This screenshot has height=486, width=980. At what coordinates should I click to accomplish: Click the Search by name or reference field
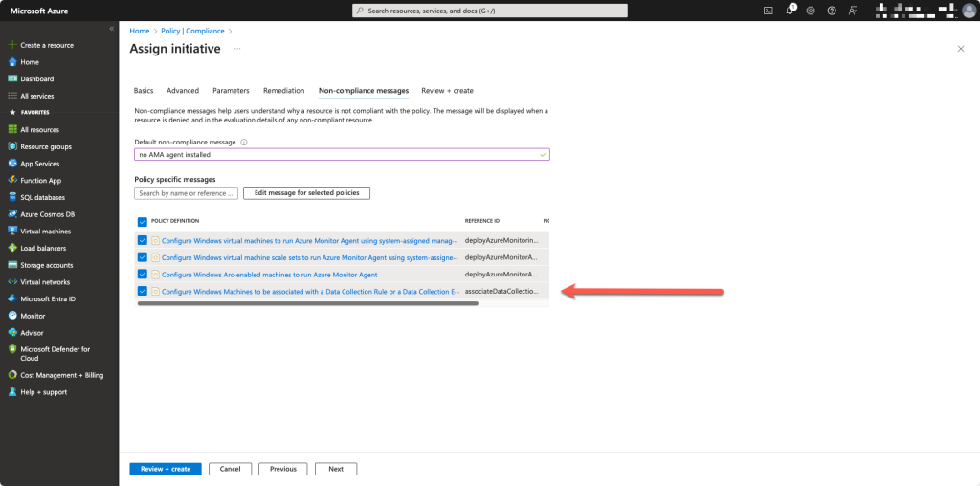(187, 193)
